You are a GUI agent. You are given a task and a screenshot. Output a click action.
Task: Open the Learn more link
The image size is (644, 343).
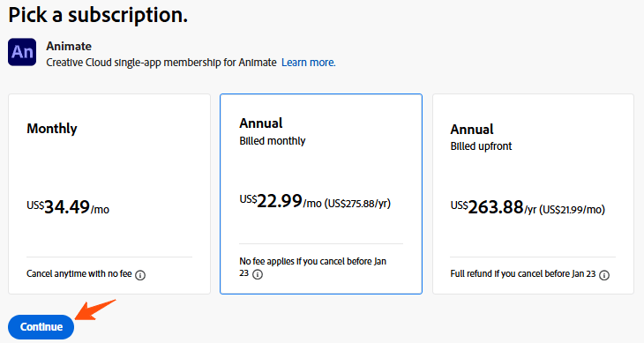pyautogui.click(x=309, y=63)
